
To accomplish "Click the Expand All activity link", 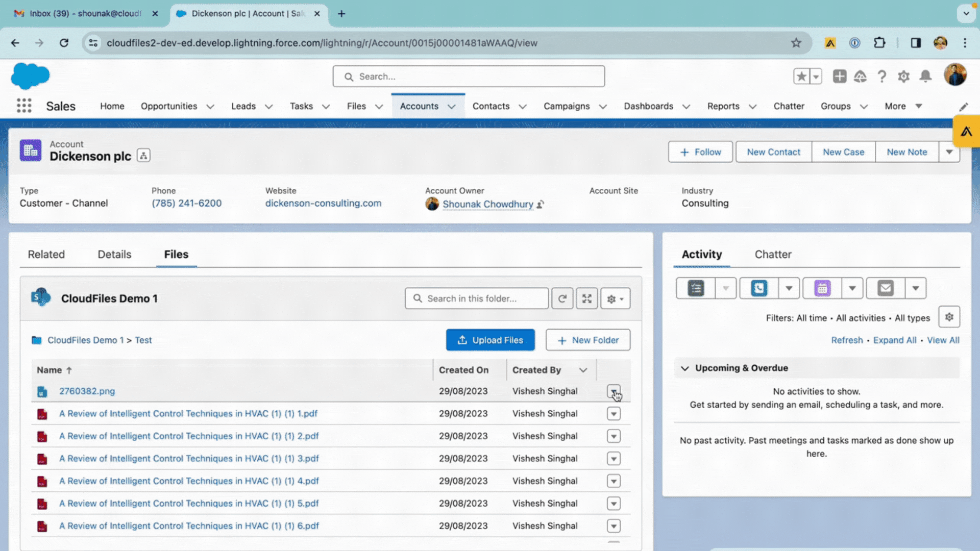I will [x=894, y=340].
